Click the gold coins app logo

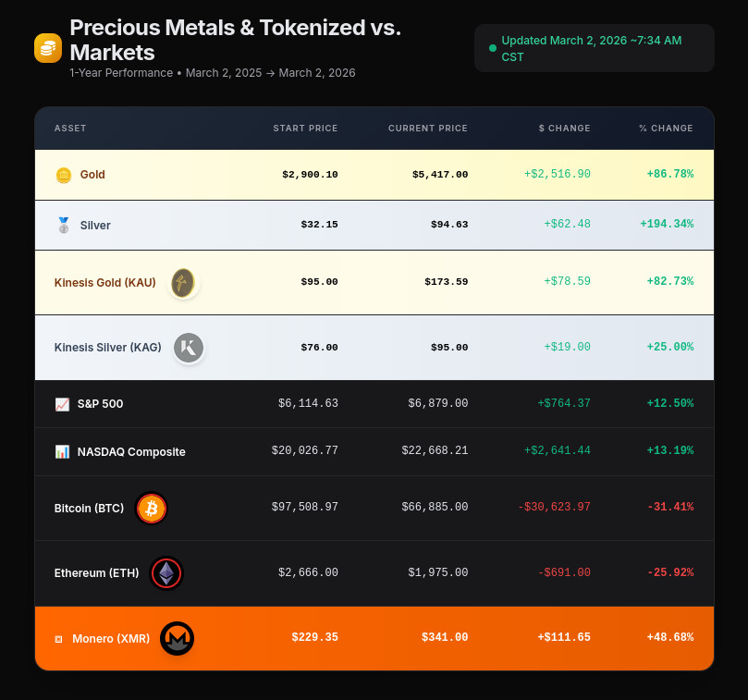[48, 48]
